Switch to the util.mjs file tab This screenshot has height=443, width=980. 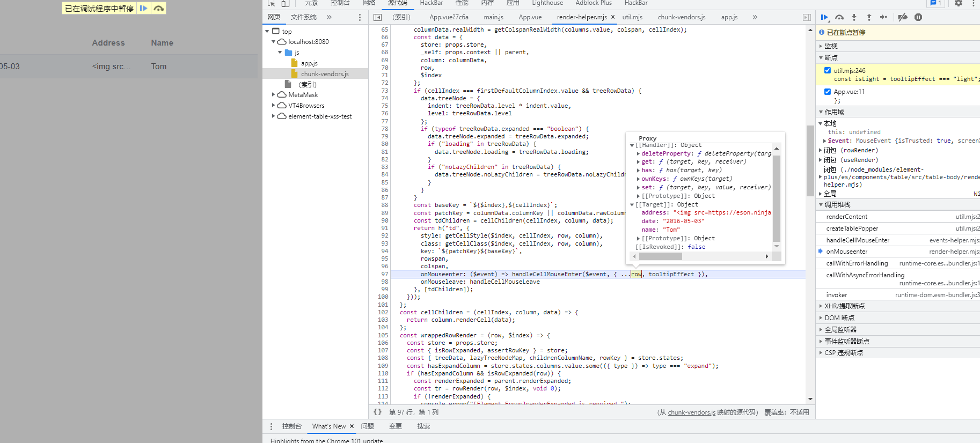(632, 17)
